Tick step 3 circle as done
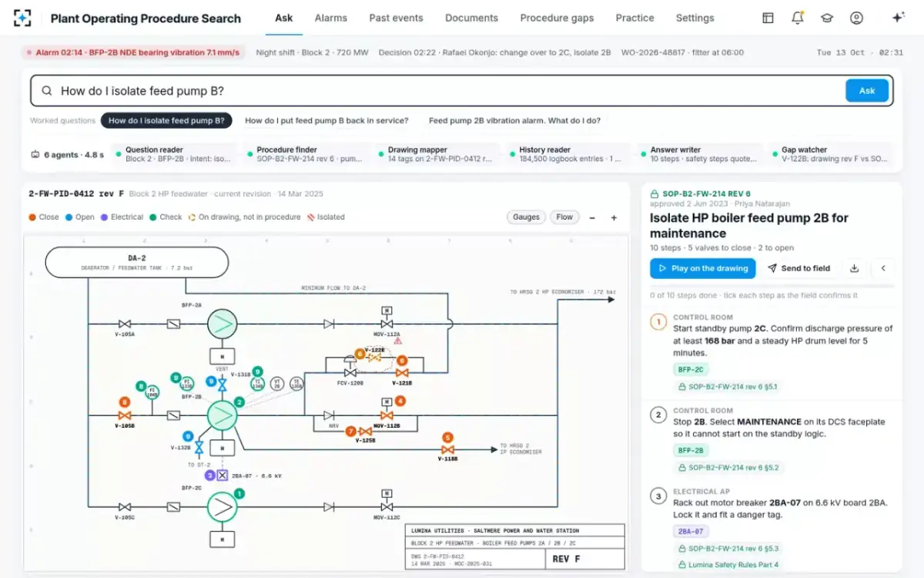The width and height of the screenshot is (924, 578). pos(658,496)
